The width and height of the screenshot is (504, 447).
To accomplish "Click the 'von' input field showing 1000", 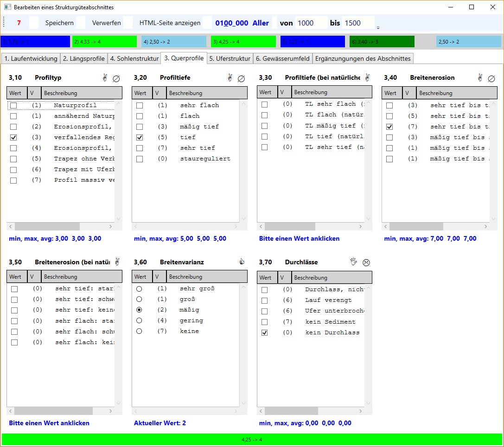I will [x=311, y=23].
